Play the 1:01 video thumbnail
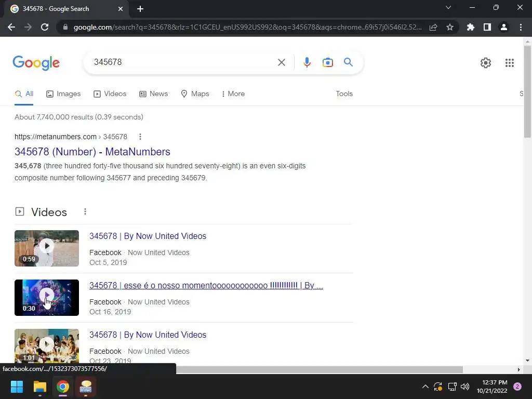Image resolution: width=532 pixels, height=399 pixels. click(x=46, y=345)
